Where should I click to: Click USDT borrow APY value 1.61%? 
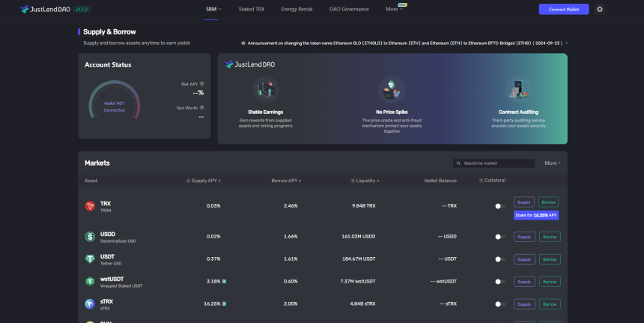click(x=291, y=259)
